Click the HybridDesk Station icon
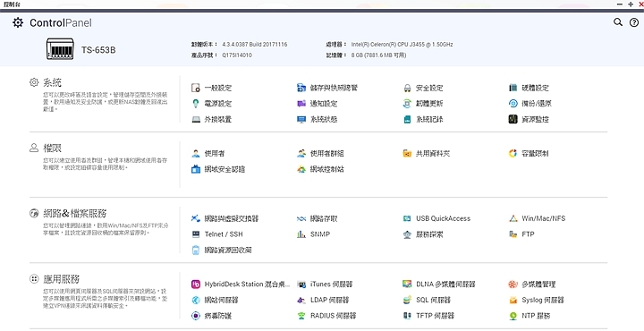This screenshot has width=644, height=331. tap(196, 284)
